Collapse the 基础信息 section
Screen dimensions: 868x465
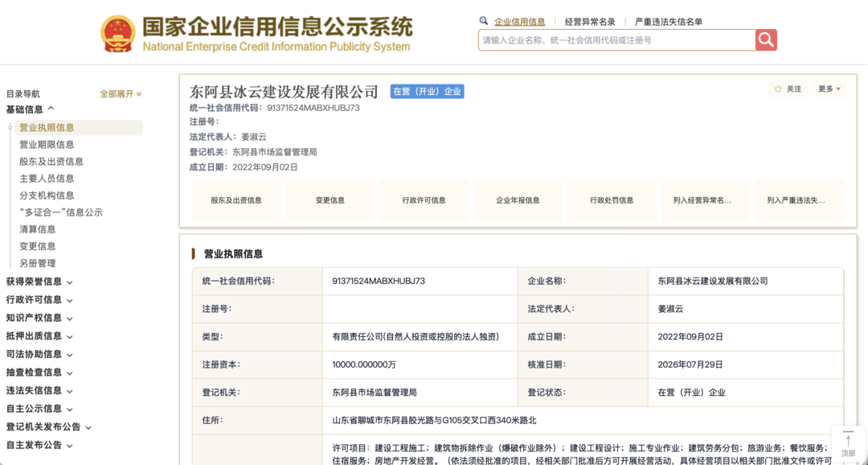pos(31,109)
